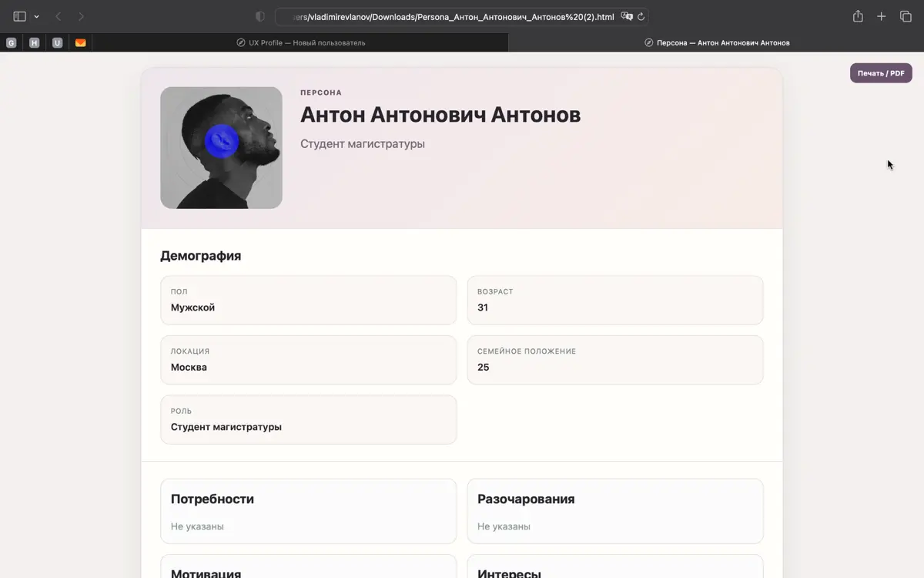Click the РОЛЬ field label
The width and height of the screenshot is (924, 578).
tap(181, 412)
